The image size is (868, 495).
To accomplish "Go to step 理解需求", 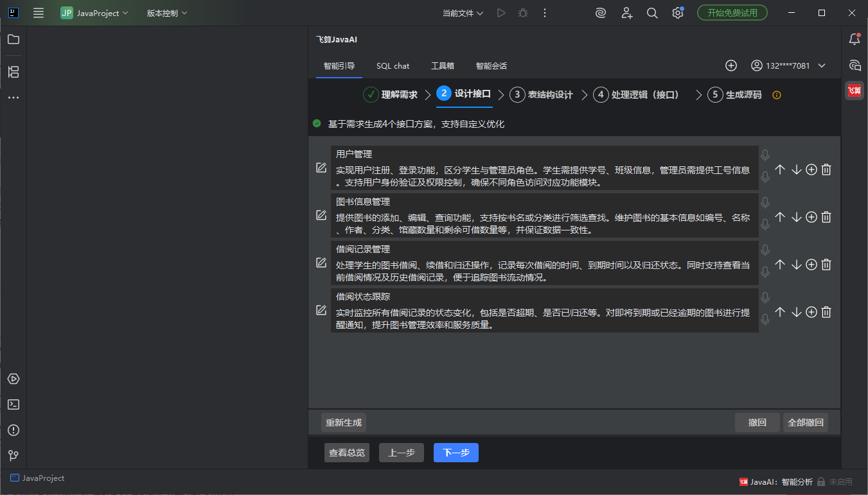I will pos(391,95).
